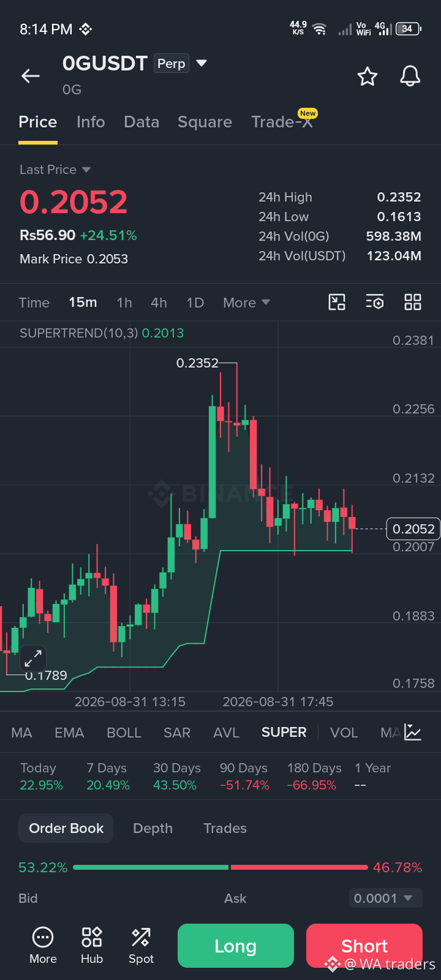Open chart indicator settings icon
Viewport: 441px width, 980px height.
coord(375,302)
